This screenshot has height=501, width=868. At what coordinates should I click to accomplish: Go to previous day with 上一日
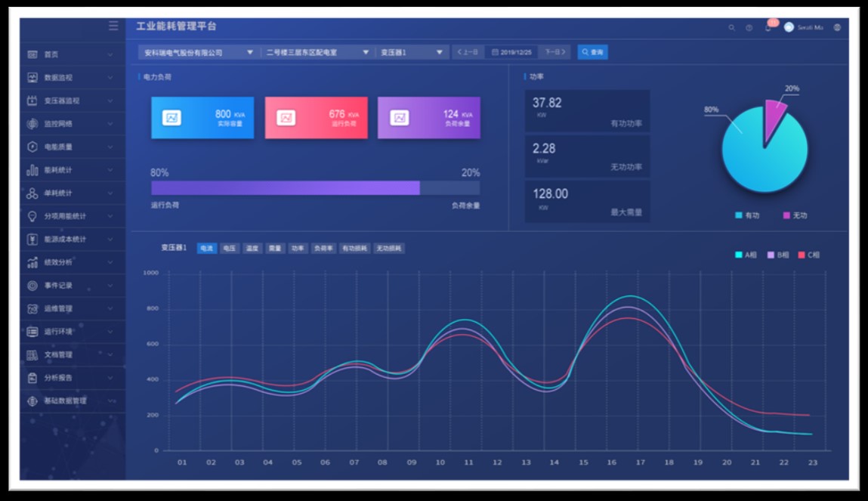[468, 52]
